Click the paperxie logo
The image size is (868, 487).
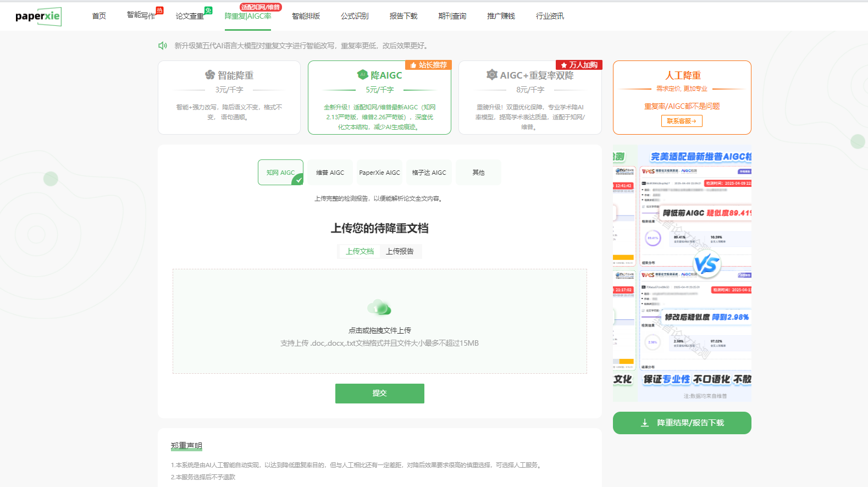click(38, 16)
